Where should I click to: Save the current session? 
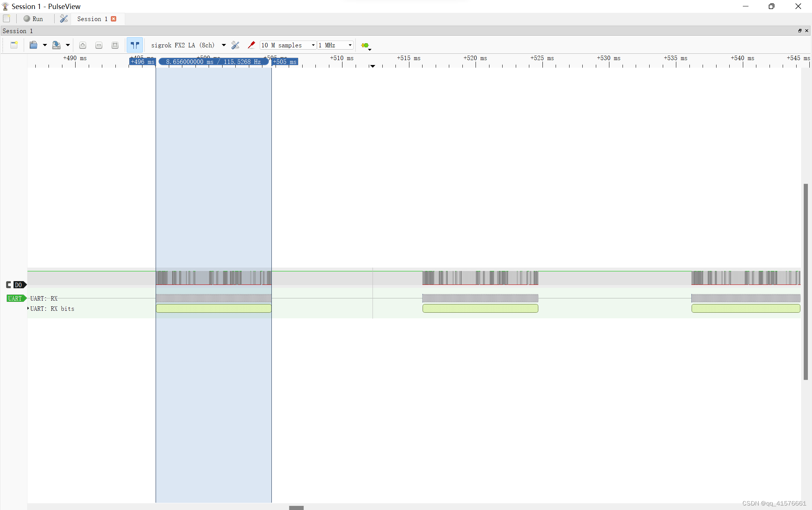click(57, 45)
